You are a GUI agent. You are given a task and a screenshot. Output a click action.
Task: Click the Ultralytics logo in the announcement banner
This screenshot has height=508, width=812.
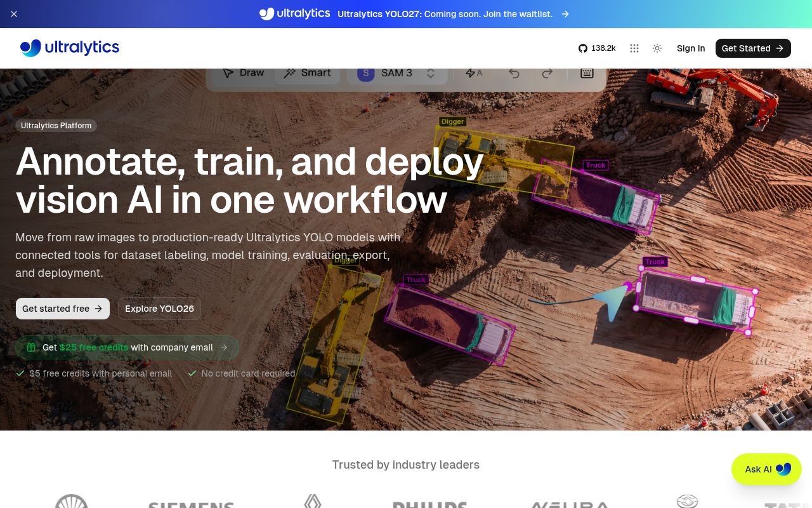point(295,13)
